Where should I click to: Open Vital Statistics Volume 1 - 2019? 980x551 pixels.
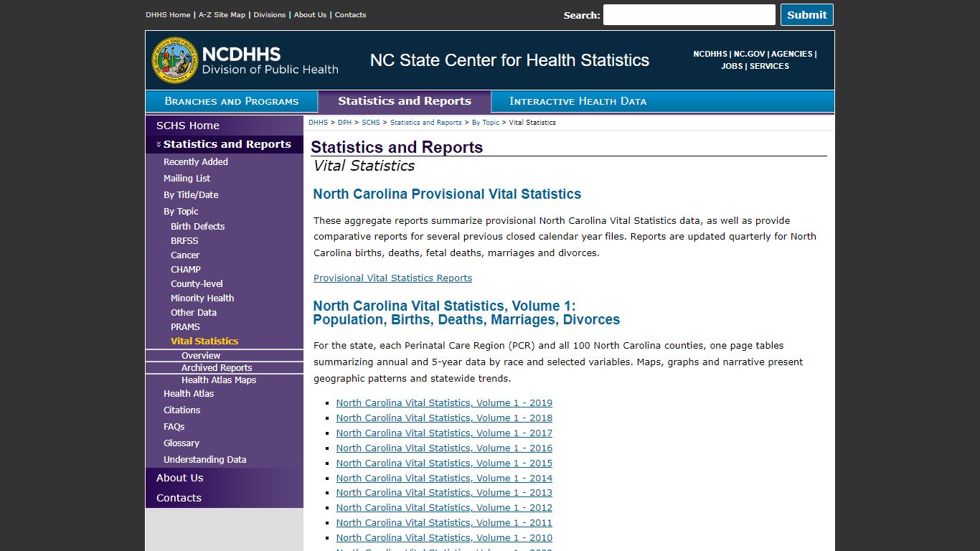pos(444,403)
